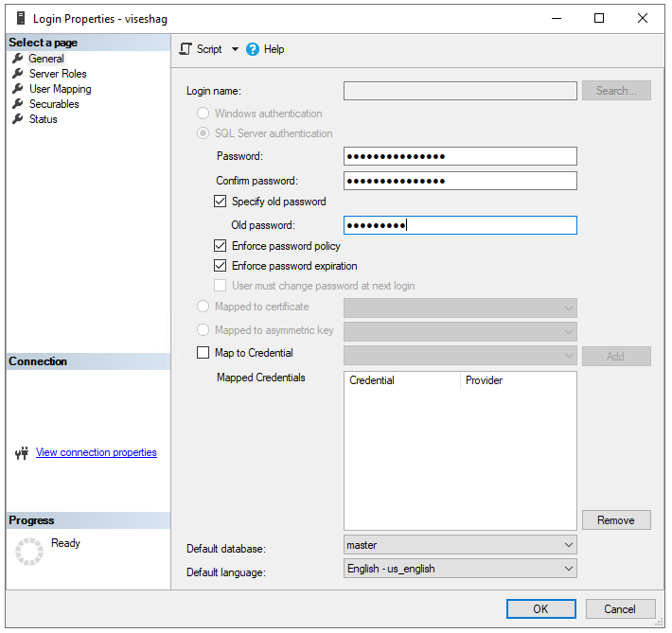Click the wrench icon beside Server Roles

coord(18,74)
